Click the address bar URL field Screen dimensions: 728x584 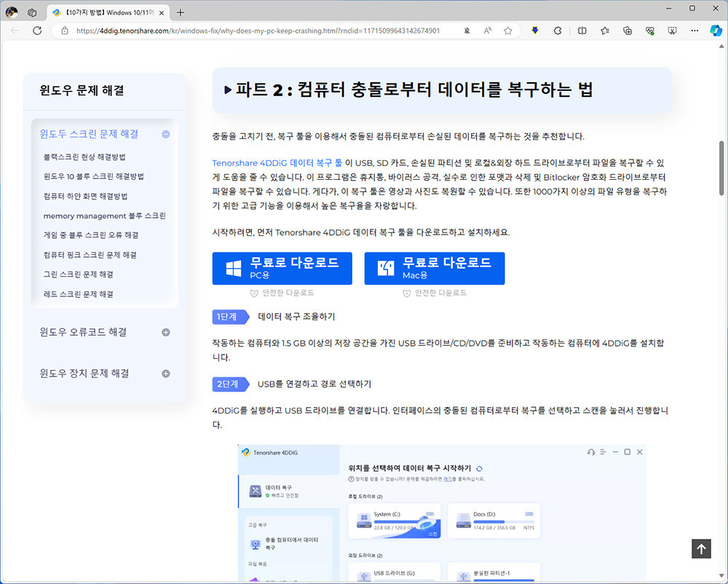pos(258,31)
